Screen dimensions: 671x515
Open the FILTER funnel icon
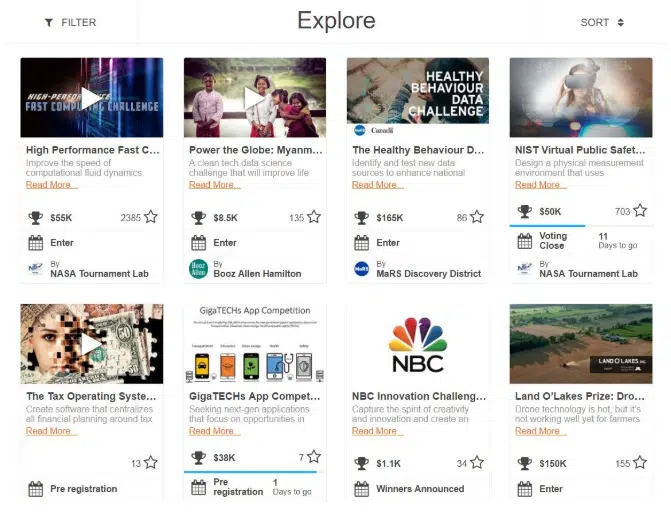coord(49,23)
